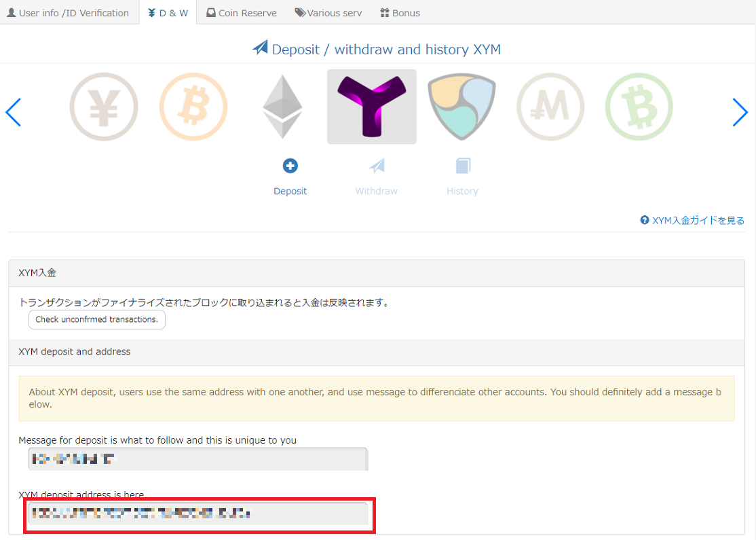Click the XYM deposit address field

pos(198,514)
